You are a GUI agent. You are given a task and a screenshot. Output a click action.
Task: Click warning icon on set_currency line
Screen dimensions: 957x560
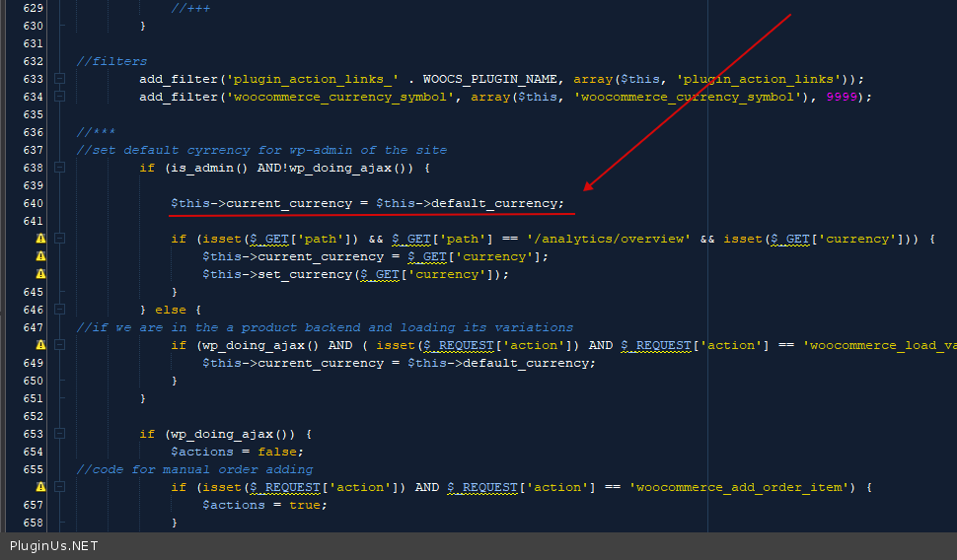tap(40, 274)
